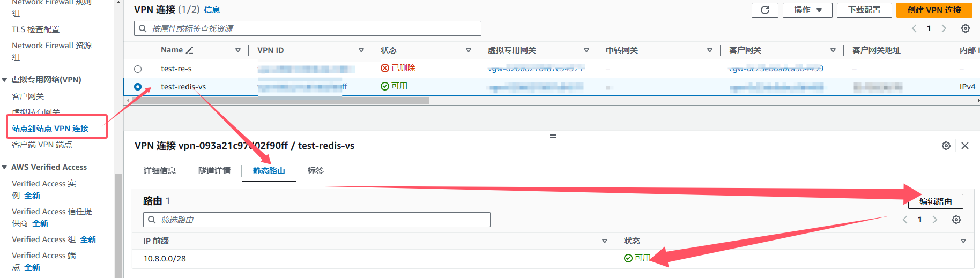Go to next page of VPN connections
This screenshot has width=980, height=278.
click(x=944, y=28)
